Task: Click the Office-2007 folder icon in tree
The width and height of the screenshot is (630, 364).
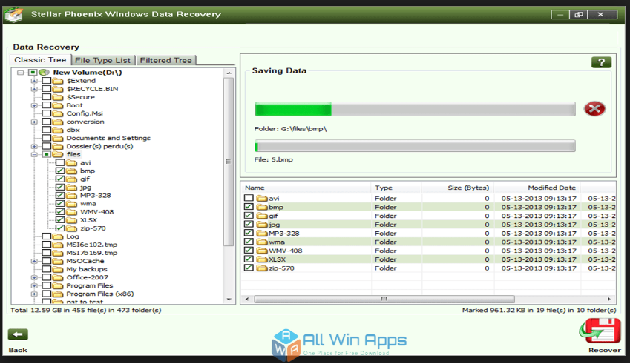Action: coord(58,277)
